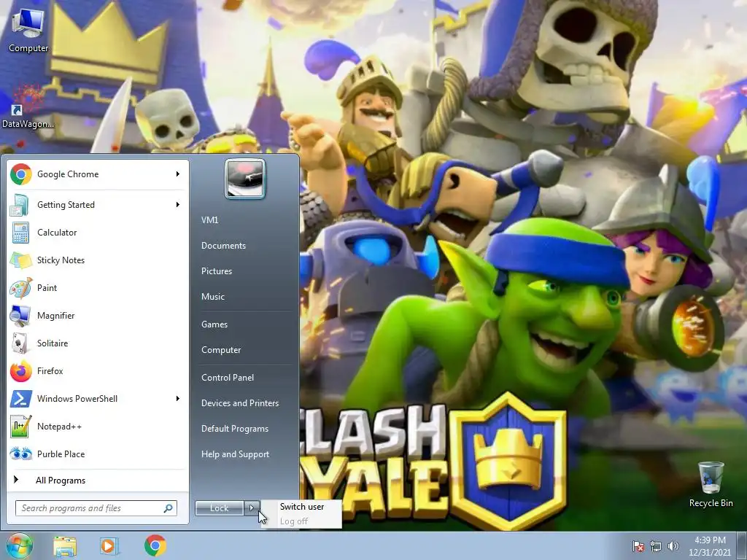
Task: Launch the Purble Place icon
Action: coord(21,454)
